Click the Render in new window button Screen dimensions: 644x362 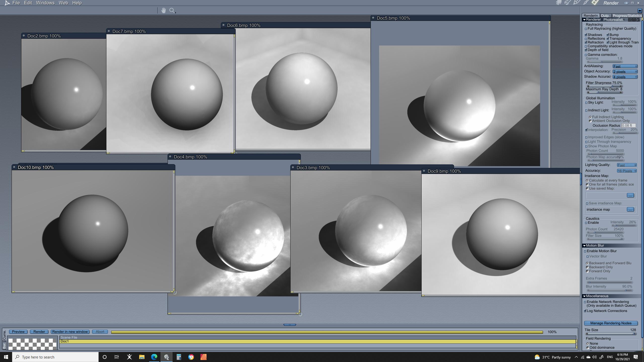(70, 332)
